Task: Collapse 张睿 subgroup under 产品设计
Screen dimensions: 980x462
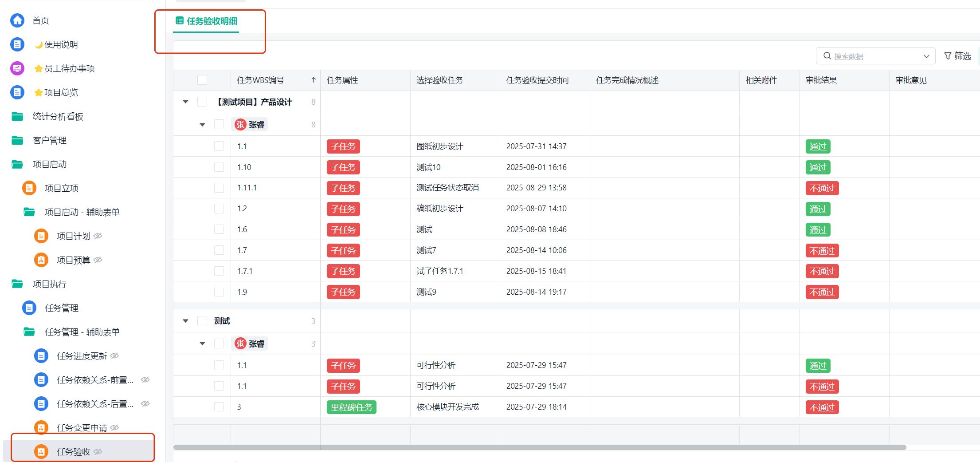Action: point(203,125)
